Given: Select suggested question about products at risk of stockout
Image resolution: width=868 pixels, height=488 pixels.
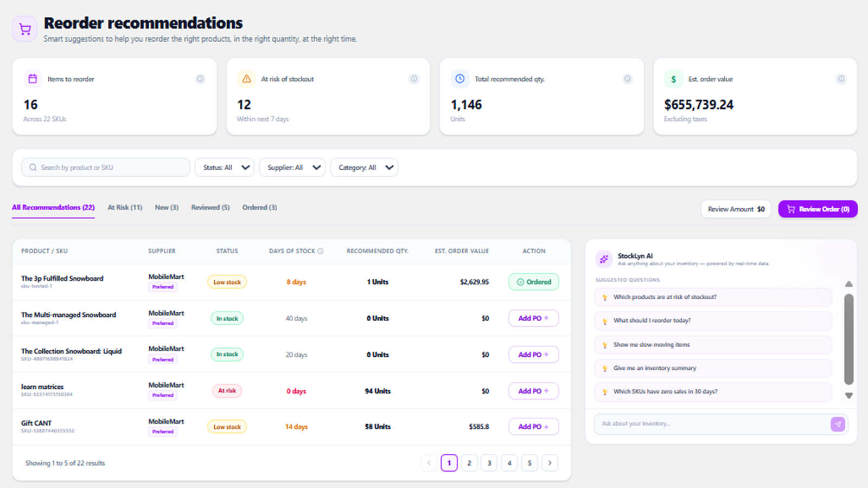Looking at the screenshot, I should (713, 297).
